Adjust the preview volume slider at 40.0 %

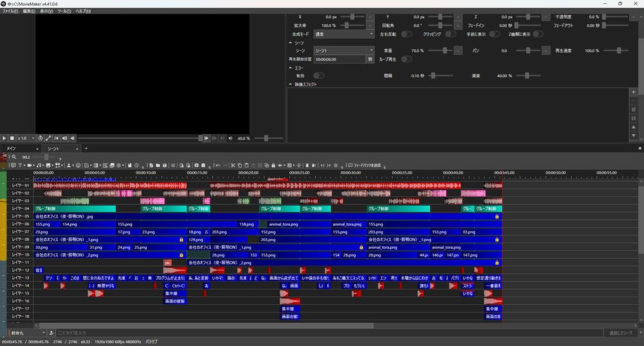point(269,138)
